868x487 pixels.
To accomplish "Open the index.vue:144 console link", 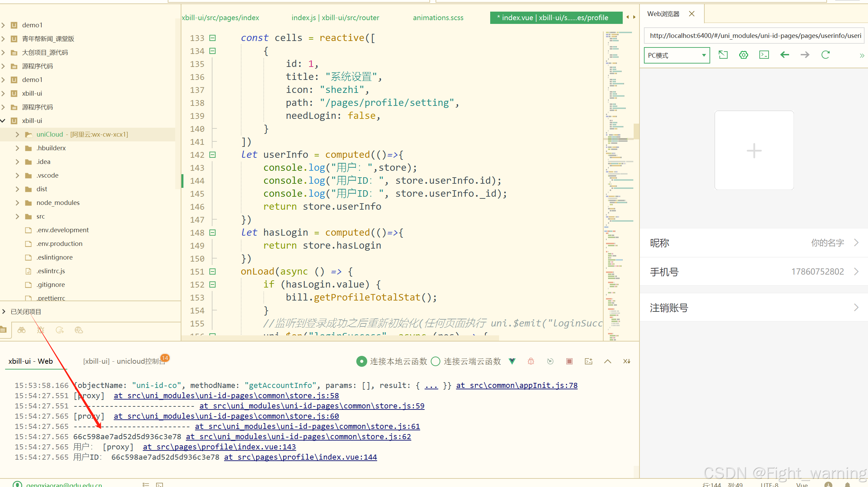I will tap(300, 457).
